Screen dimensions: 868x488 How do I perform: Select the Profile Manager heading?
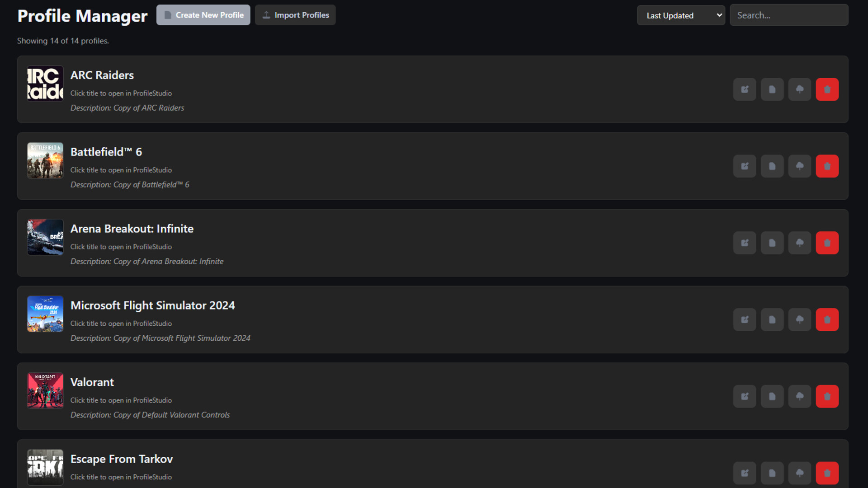pos(82,16)
